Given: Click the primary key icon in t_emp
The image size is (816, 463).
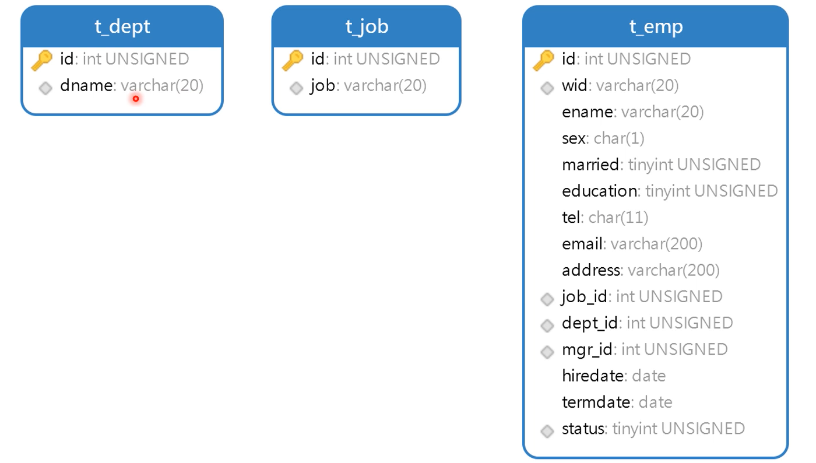Looking at the screenshot, I should [x=544, y=60].
